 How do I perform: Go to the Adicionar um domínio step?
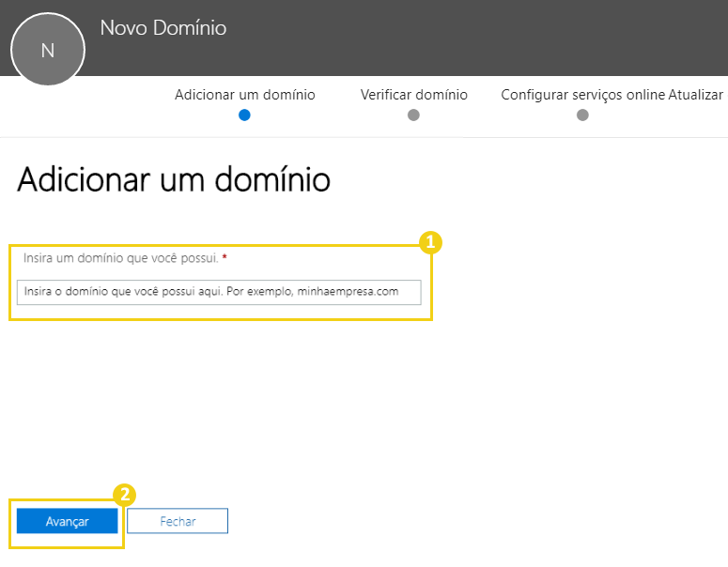[244, 95]
